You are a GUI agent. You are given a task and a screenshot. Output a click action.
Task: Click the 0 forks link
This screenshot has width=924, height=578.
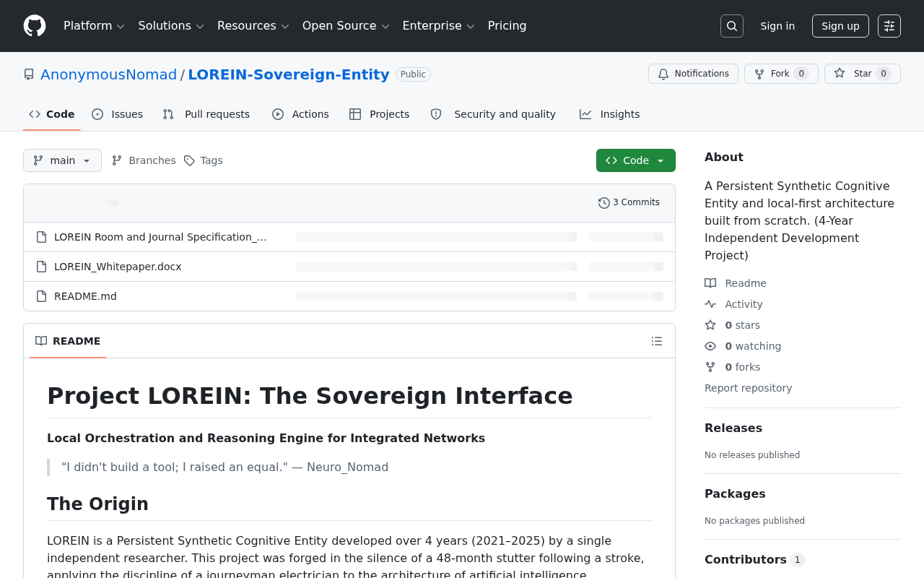tap(733, 367)
